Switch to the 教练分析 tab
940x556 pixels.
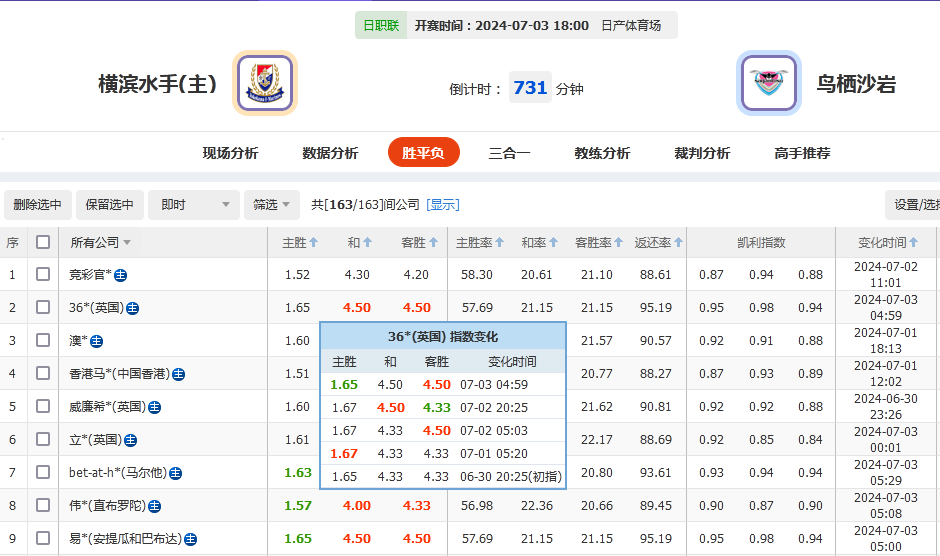coord(602,153)
